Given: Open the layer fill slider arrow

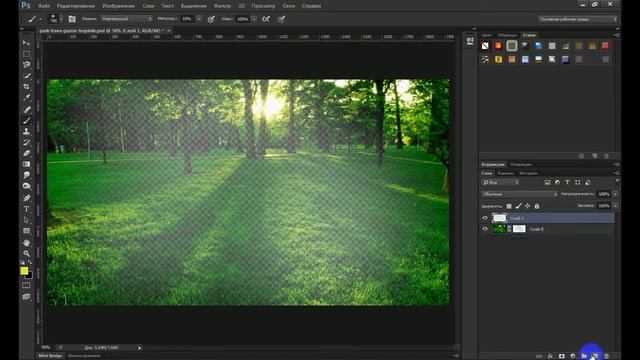Looking at the screenshot, I should tap(615, 206).
